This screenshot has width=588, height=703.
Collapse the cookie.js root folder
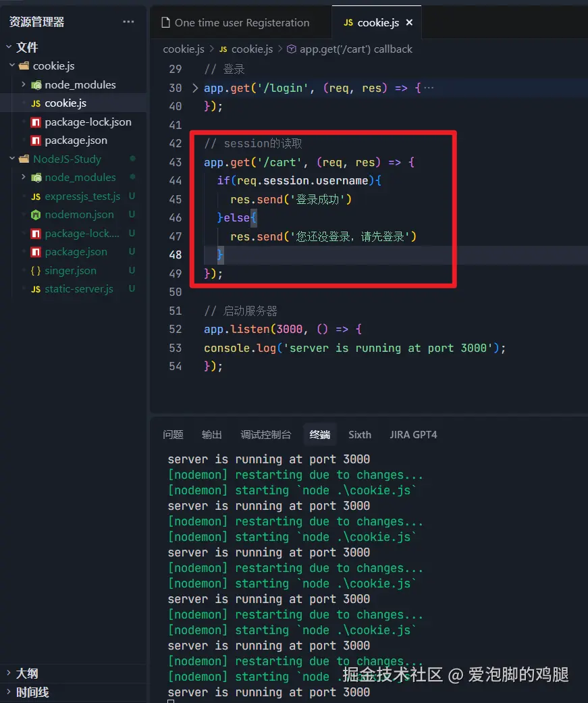(12, 66)
